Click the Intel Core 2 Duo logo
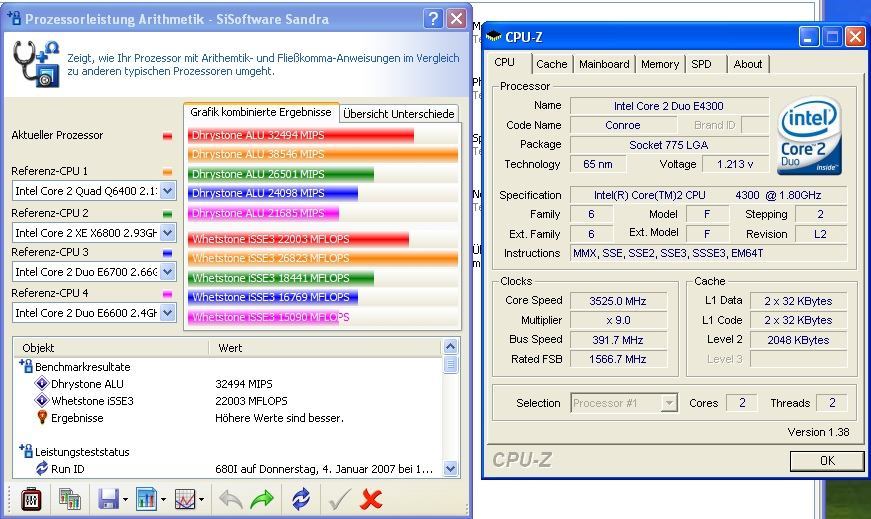Image resolution: width=871 pixels, height=519 pixels. click(809, 136)
